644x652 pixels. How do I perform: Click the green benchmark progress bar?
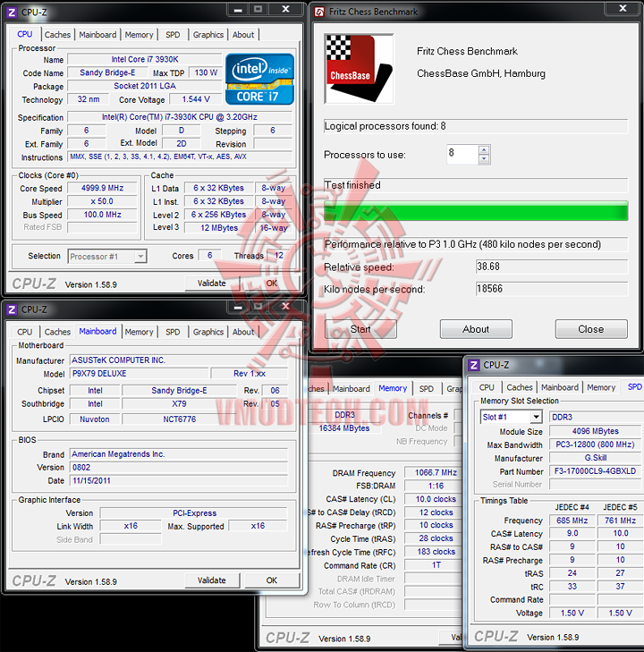[476, 211]
